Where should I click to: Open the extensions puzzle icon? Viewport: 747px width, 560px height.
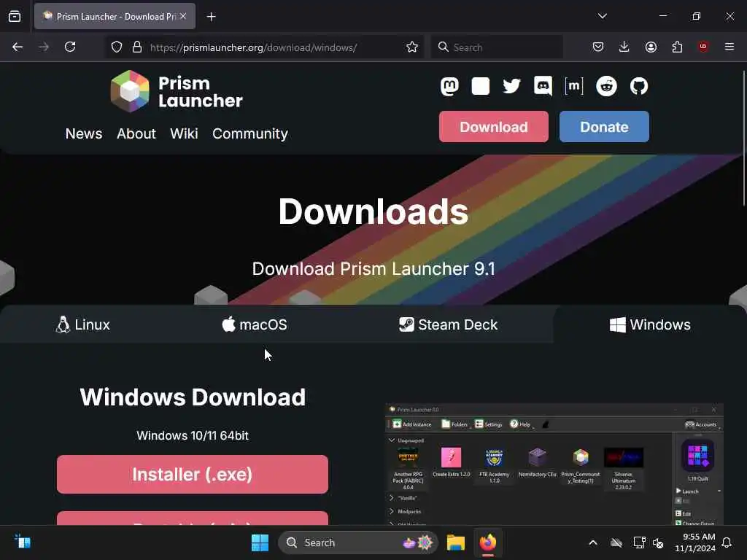click(677, 47)
